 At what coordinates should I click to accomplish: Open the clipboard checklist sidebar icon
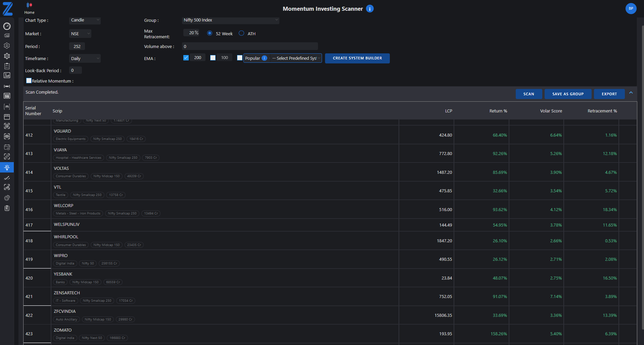[x=7, y=66]
